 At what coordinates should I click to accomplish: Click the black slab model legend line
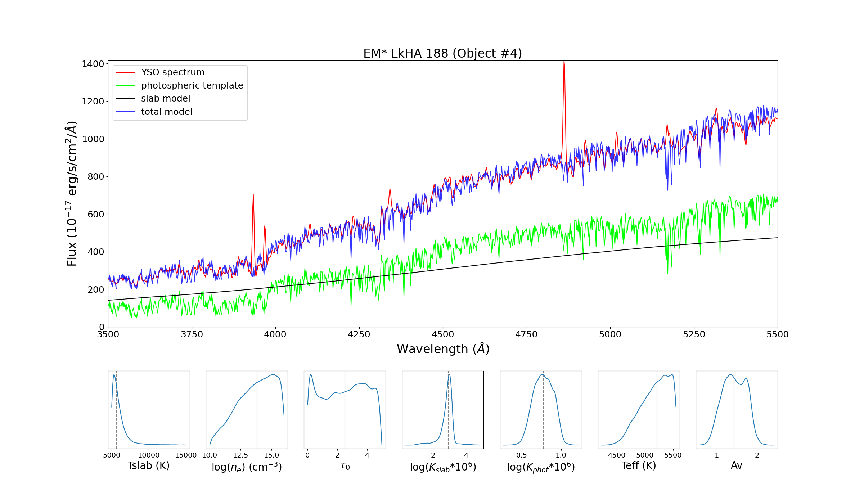click(125, 99)
